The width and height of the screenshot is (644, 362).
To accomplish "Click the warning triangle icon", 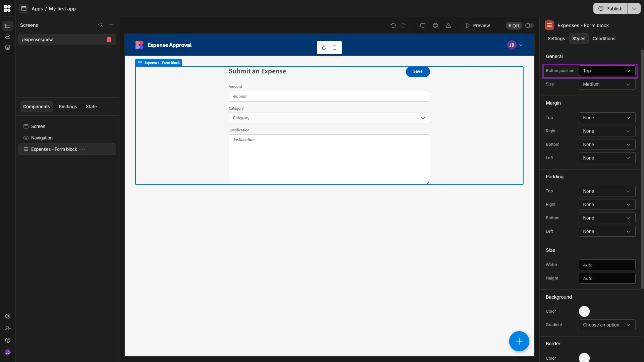I will click(448, 25).
